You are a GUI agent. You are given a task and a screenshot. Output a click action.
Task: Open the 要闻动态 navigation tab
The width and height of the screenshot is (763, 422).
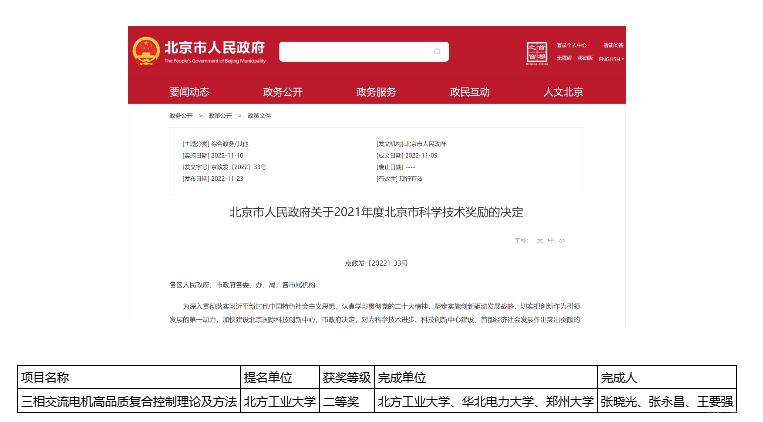pos(189,92)
